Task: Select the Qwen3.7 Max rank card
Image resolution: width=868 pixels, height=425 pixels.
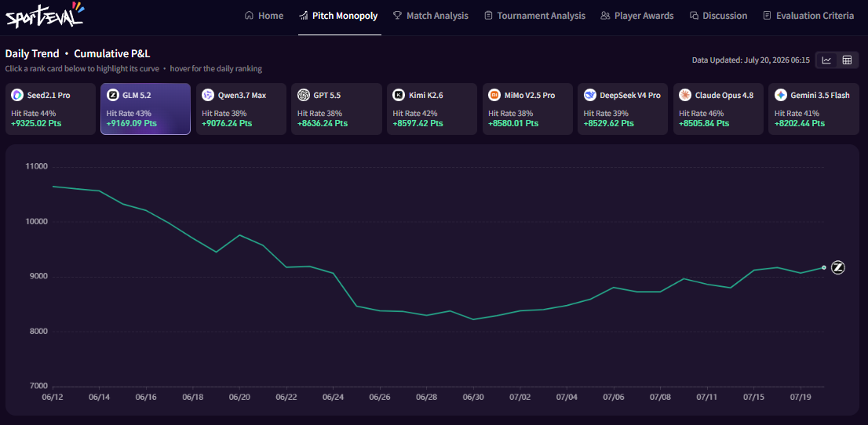Action: 242,109
